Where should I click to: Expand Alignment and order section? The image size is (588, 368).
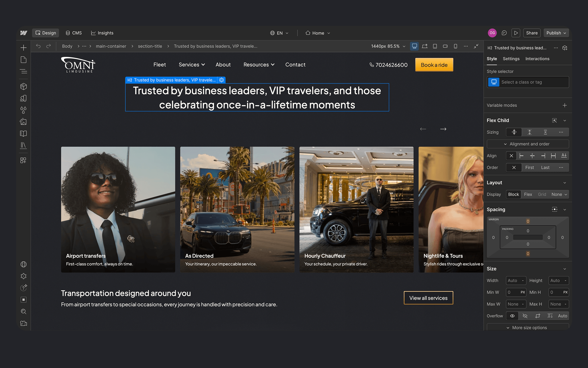point(528,144)
